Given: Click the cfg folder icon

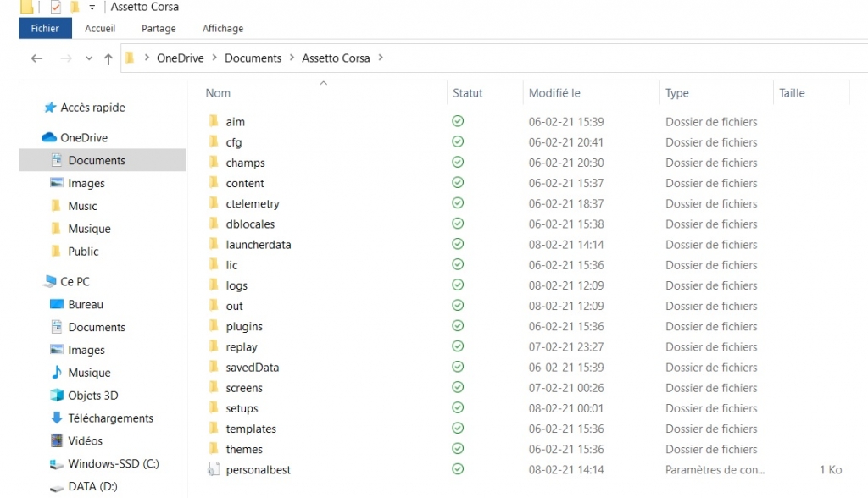Looking at the screenshot, I should [214, 141].
